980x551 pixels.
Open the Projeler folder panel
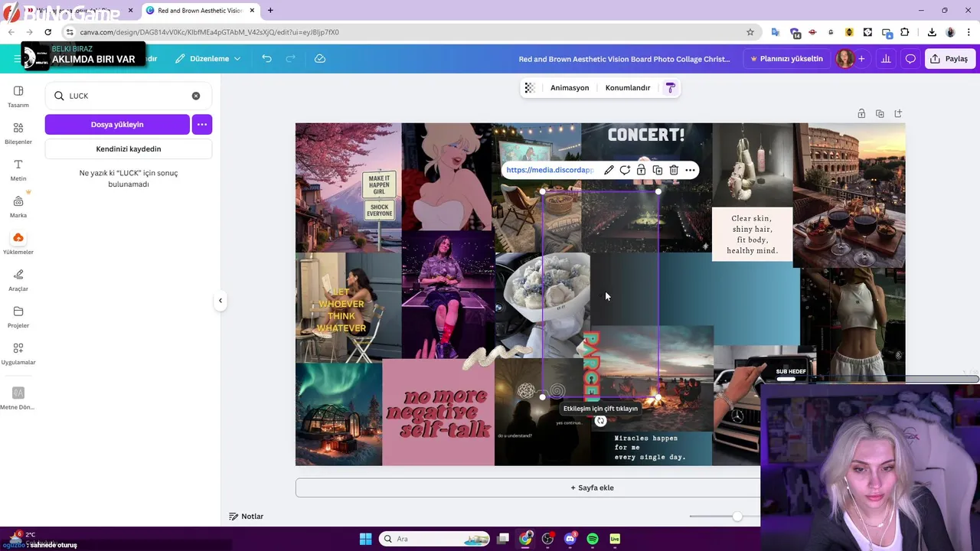(18, 316)
